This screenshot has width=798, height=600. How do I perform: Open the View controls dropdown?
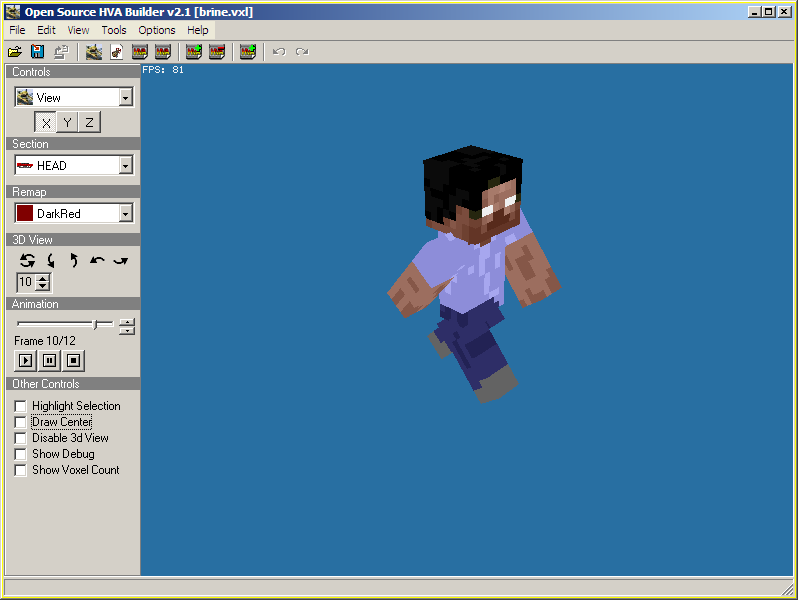point(125,97)
